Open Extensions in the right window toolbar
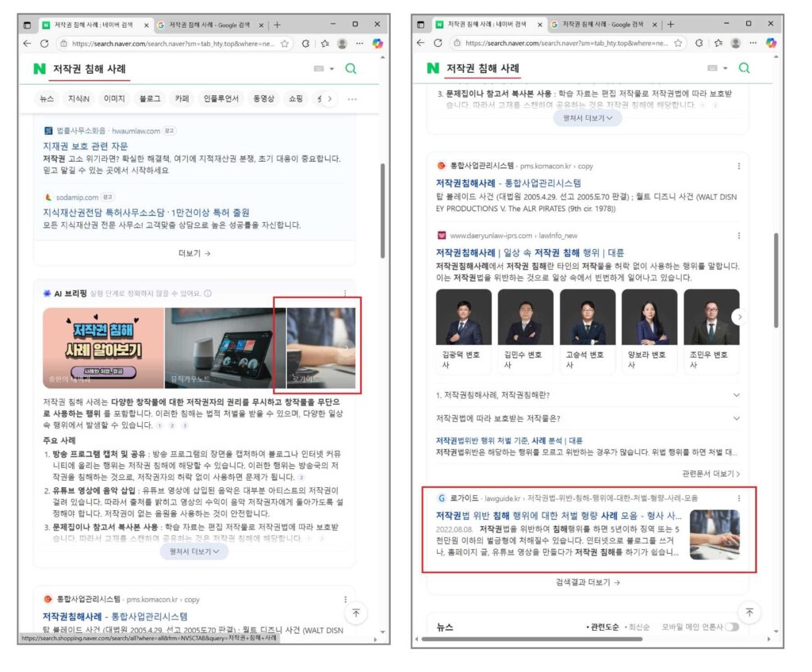This screenshot has width=812, height=672. [x=699, y=43]
